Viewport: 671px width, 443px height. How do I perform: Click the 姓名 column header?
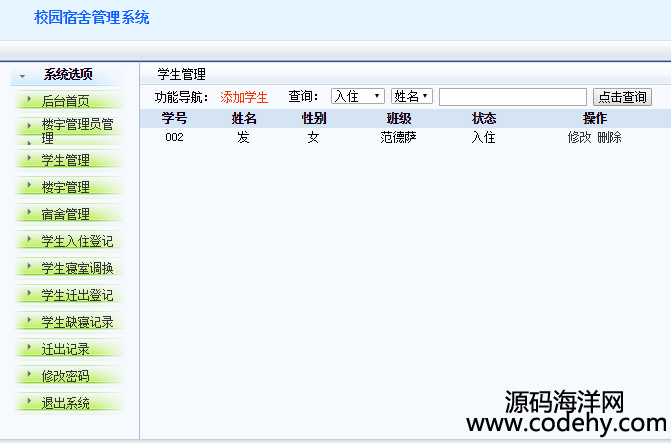click(x=244, y=118)
